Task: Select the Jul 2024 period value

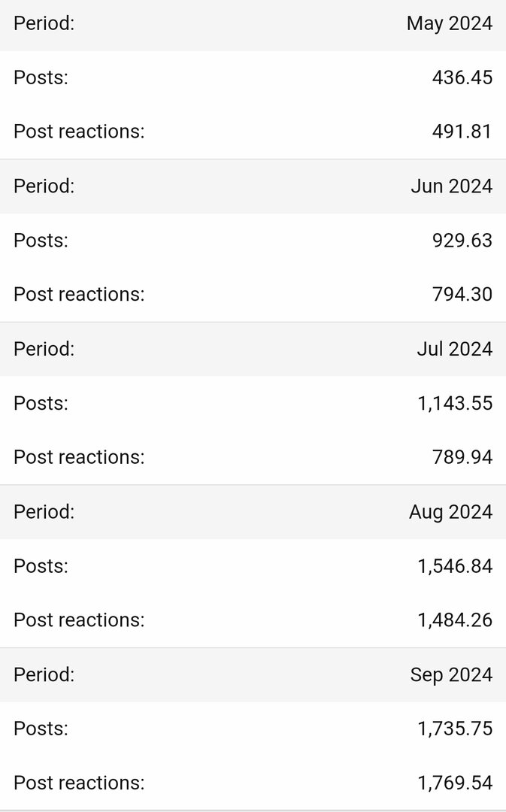Action: (x=454, y=349)
